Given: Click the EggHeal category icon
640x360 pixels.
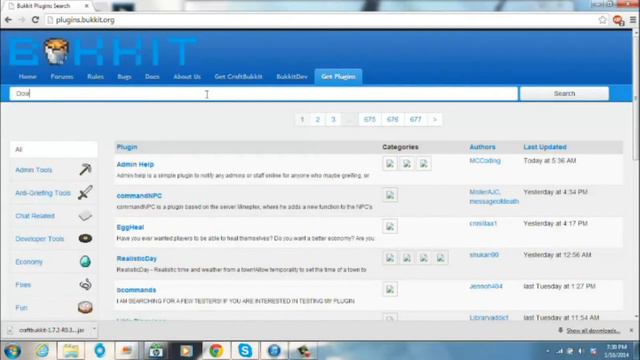Looking at the screenshot, I should [390, 227].
